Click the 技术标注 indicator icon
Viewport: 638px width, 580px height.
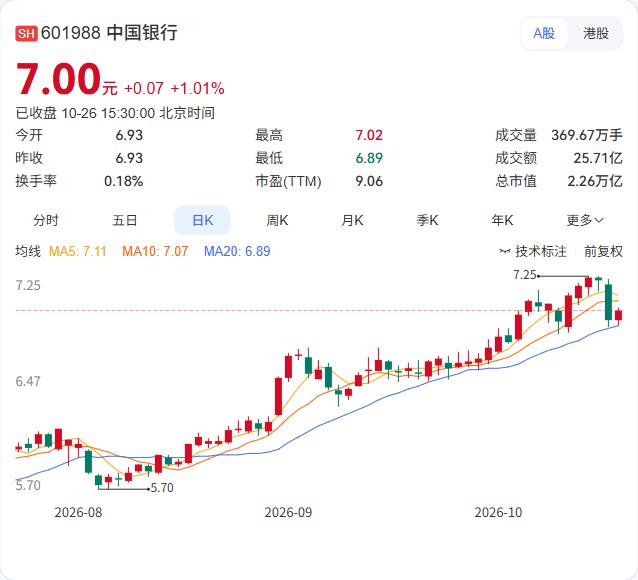505,251
